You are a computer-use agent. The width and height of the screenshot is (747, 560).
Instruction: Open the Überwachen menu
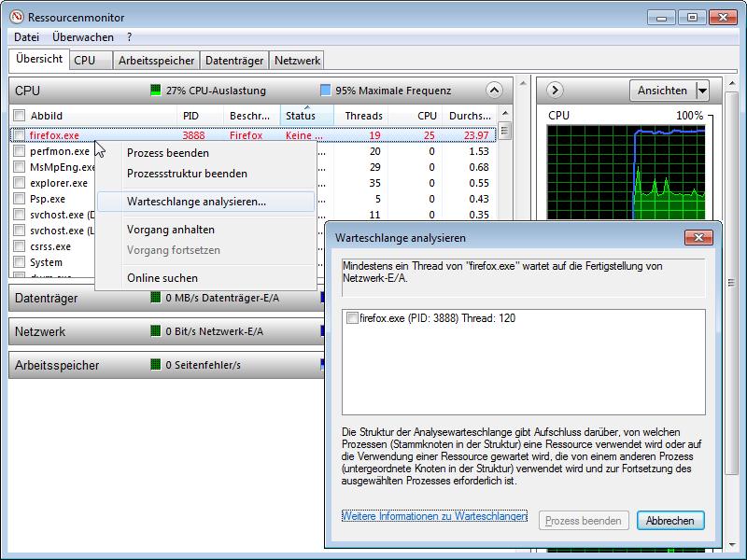click(83, 37)
